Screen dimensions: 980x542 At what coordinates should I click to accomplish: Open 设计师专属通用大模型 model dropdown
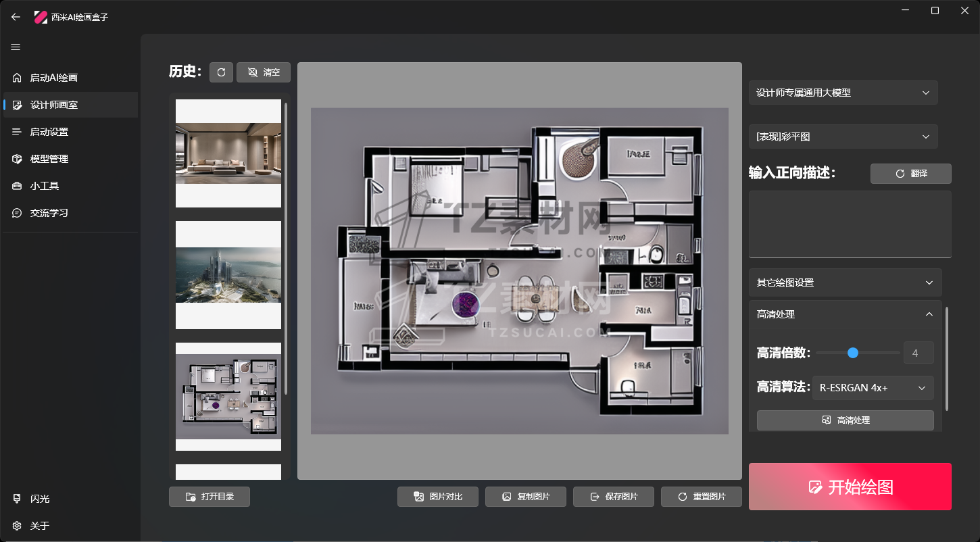(x=843, y=93)
